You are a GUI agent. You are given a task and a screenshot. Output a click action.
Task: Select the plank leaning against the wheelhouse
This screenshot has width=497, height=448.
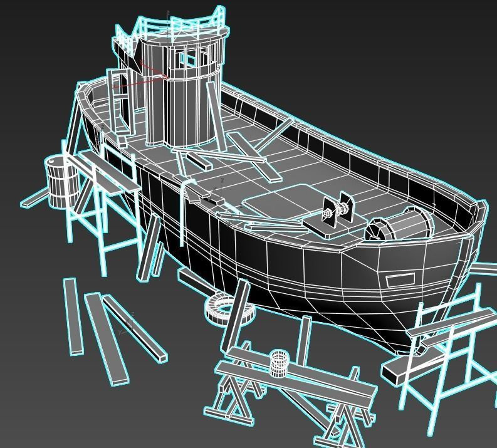(x=216, y=117)
